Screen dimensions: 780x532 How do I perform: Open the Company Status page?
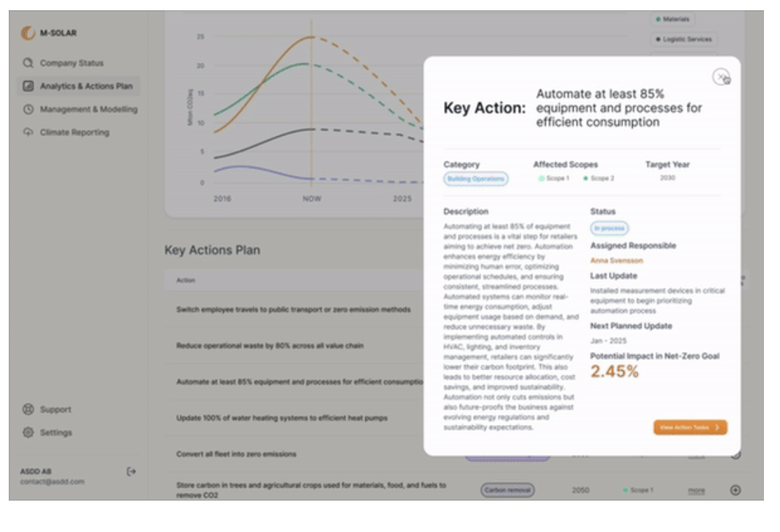(x=71, y=63)
